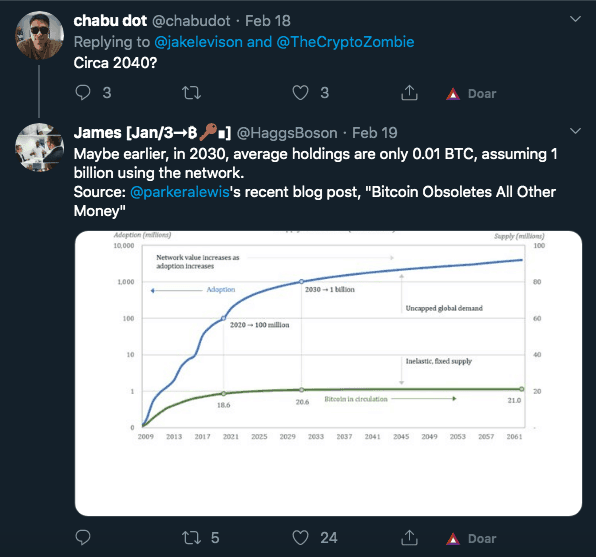The height and width of the screenshot is (557, 596).
Task: Open @TheCryptoZombie profile link
Action: [345, 42]
